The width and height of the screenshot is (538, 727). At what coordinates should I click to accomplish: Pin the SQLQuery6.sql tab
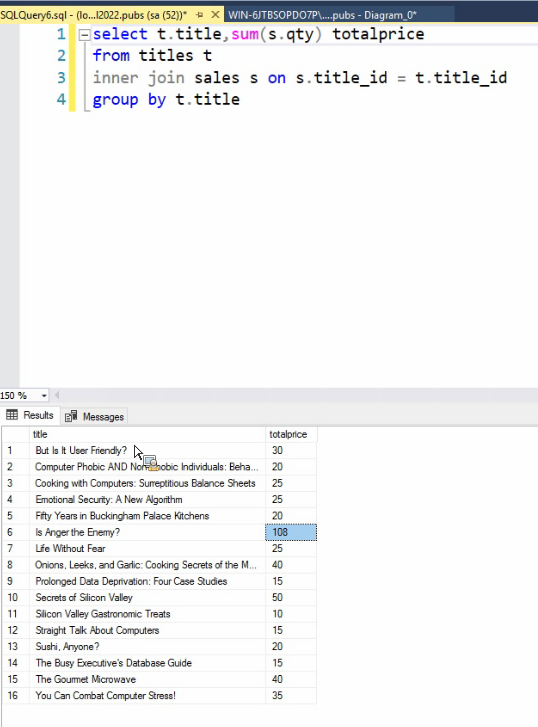(x=199, y=15)
